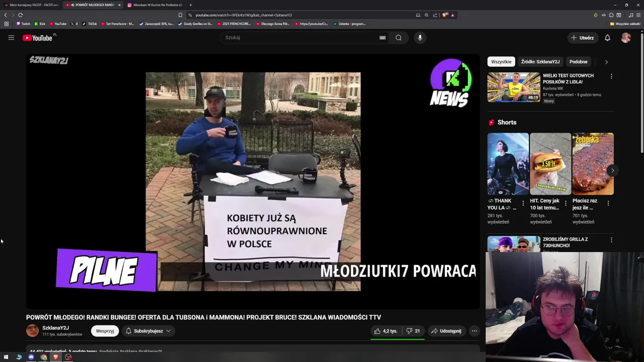Open options for the Lidl test video

(x=611, y=76)
